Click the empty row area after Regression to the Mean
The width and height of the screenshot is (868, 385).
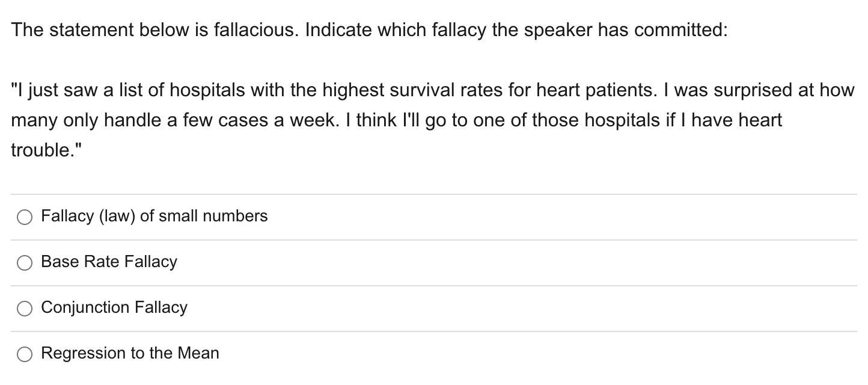point(538,354)
